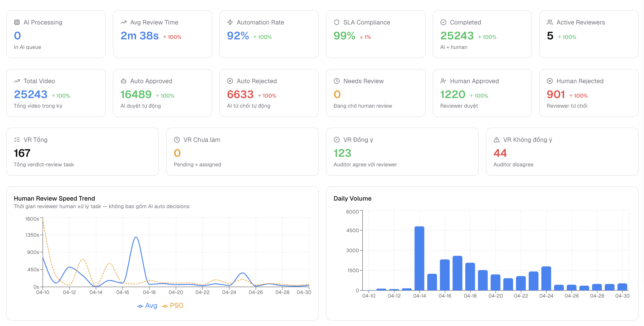Click the Auto Approved robot icon
The height and width of the screenshot is (326, 644).
point(124,81)
